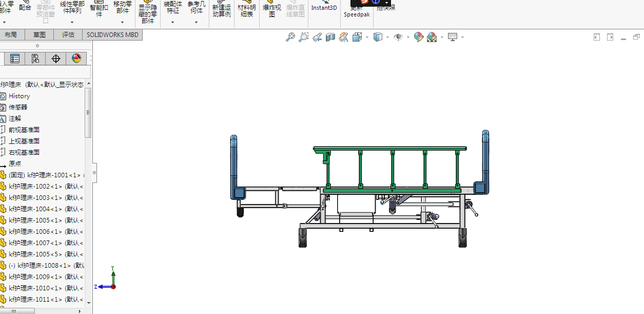The height and width of the screenshot is (314, 644).
Task: Open PropertyManager tab icon
Action: click(15, 59)
